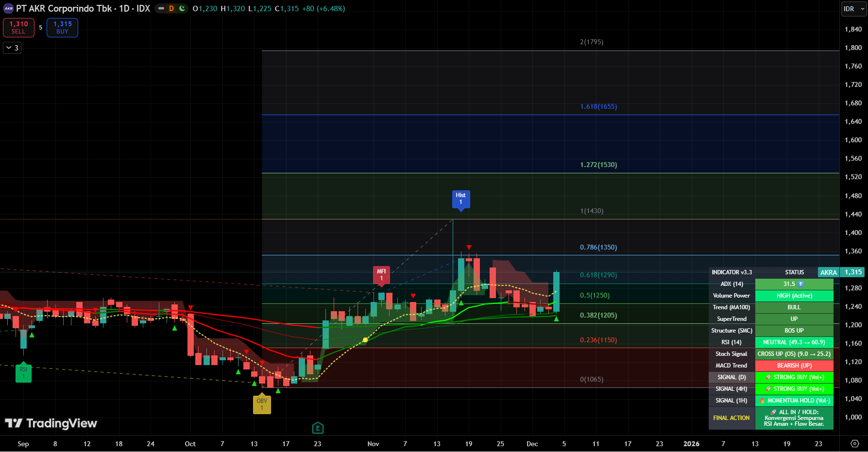Open chart settings via hexagon gear icon
The height and width of the screenshot is (452, 868).
pyautogui.click(x=855, y=444)
